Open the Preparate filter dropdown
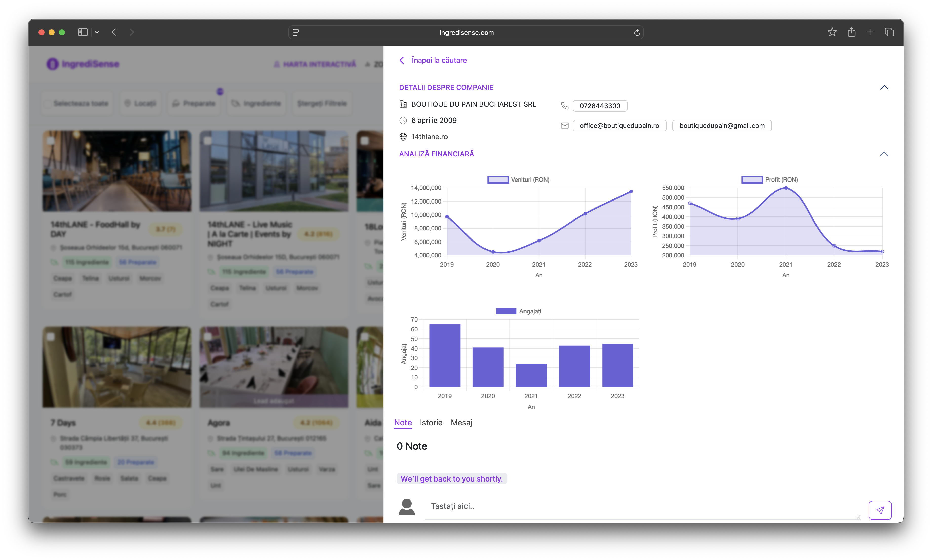932x560 pixels. [194, 103]
